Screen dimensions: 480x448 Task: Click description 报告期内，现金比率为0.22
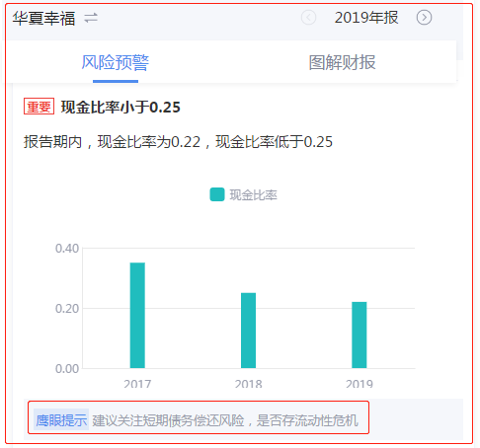click(112, 142)
